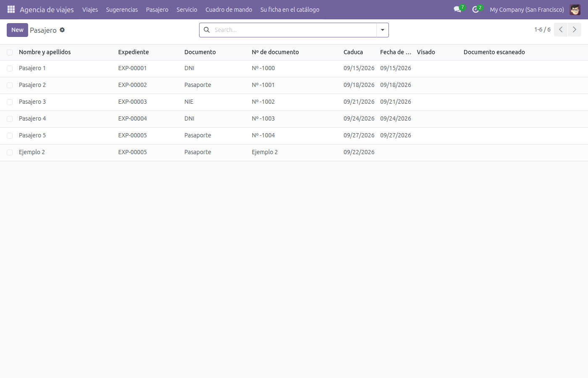Open the Viajes menu
Viewport: 588px width, 378px height.
pyautogui.click(x=90, y=9)
